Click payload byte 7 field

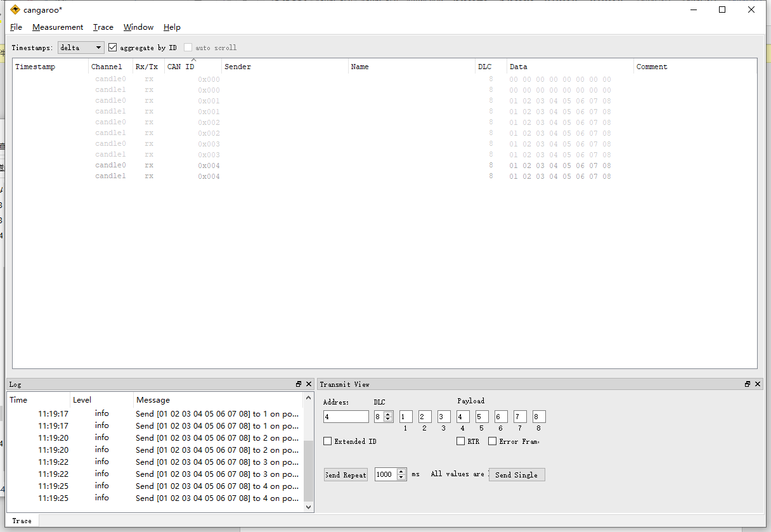click(520, 417)
